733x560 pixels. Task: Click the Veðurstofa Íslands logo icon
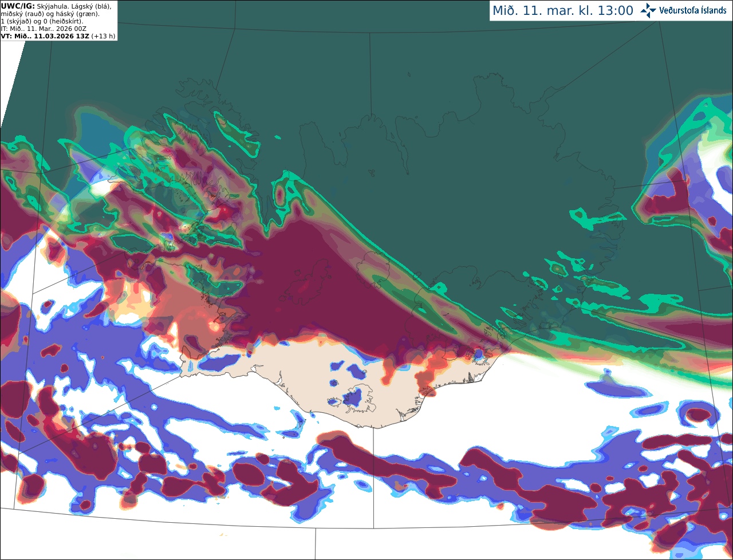pos(648,10)
